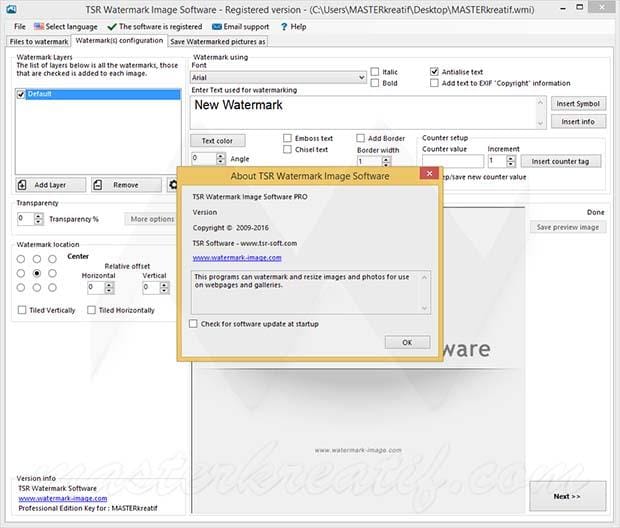The height and width of the screenshot is (528, 620).
Task: Open the File menu
Action: click(x=20, y=26)
